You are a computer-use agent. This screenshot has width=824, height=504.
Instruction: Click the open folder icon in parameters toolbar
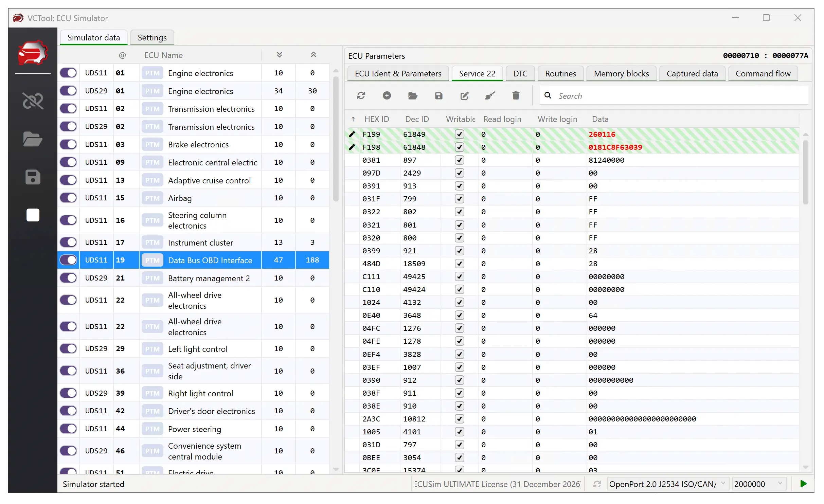coord(412,96)
